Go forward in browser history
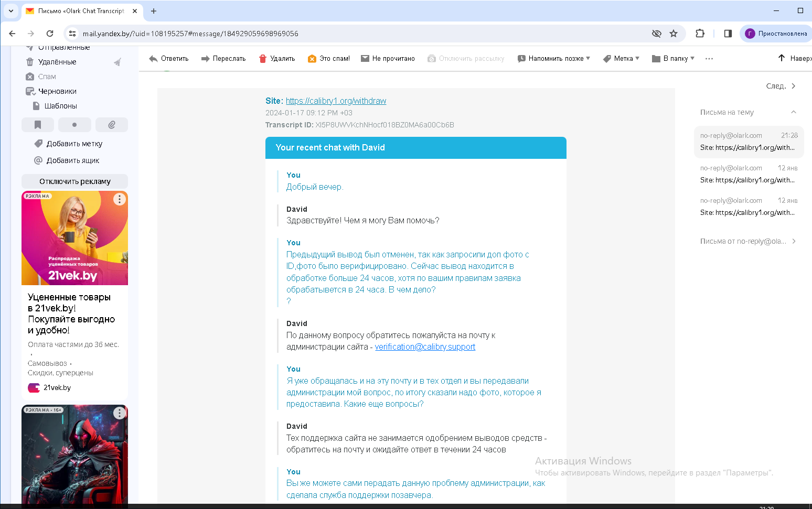This screenshot has width=812, height=509. tap(31, 34)
